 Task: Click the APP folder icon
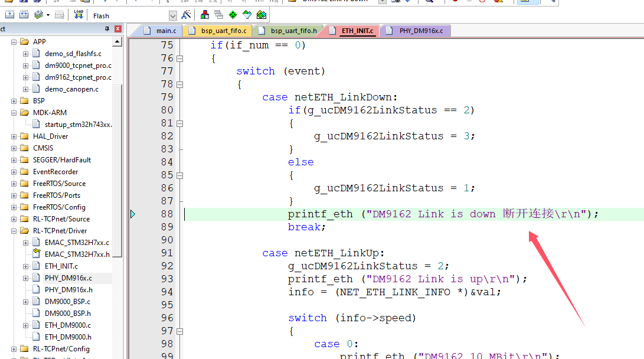coord(25,41)
